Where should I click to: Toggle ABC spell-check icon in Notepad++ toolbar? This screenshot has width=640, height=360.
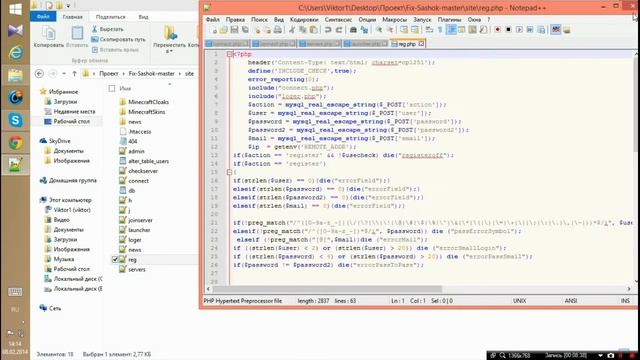(556, 30)
